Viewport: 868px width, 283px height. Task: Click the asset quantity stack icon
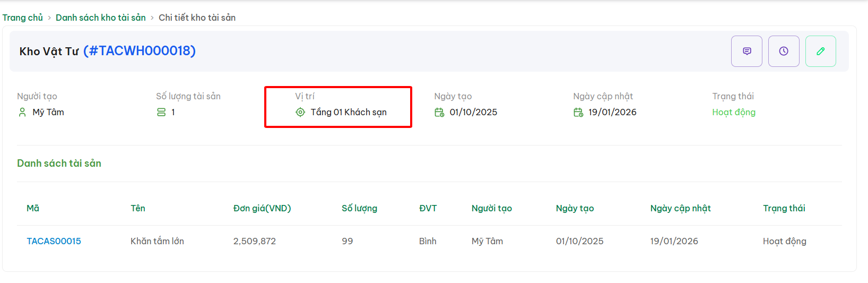click(161, 112)
